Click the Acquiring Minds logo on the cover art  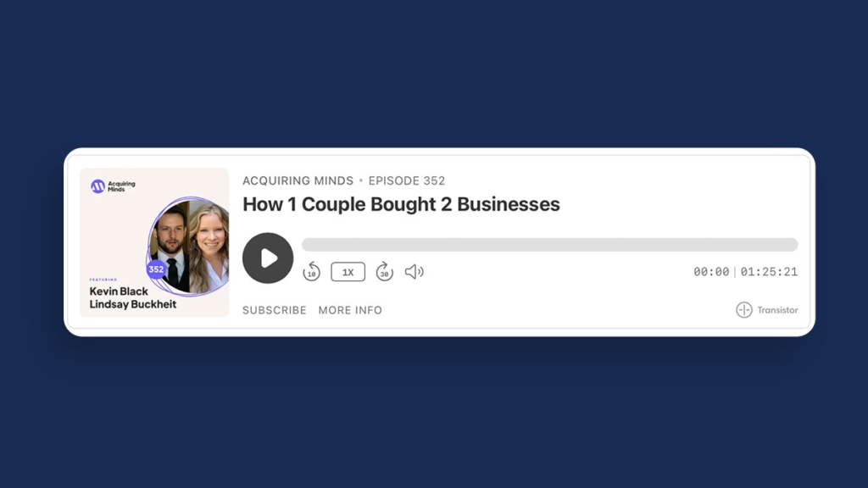(x=113, y=186)
